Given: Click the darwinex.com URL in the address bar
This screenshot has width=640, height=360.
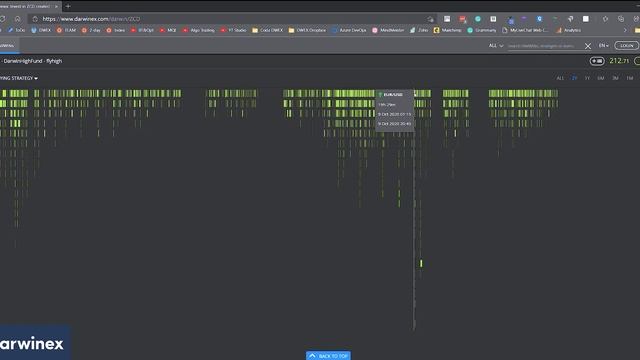Looking at the screenshot, I should point(91,19).
